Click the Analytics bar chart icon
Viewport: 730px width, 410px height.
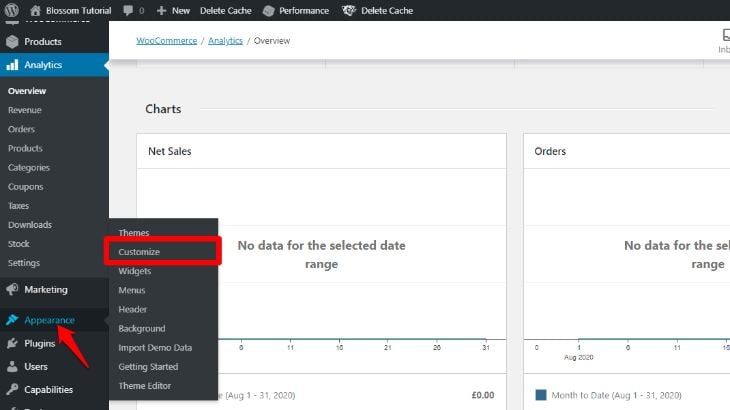click(x=12, y=65)
